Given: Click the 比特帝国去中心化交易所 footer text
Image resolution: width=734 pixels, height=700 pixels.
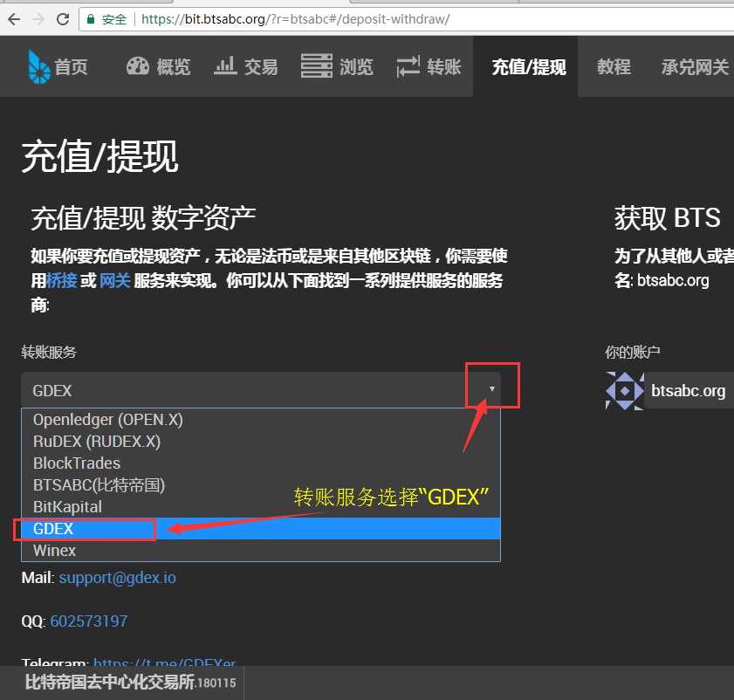Looking at the screenshot, I should pos(110,683).
